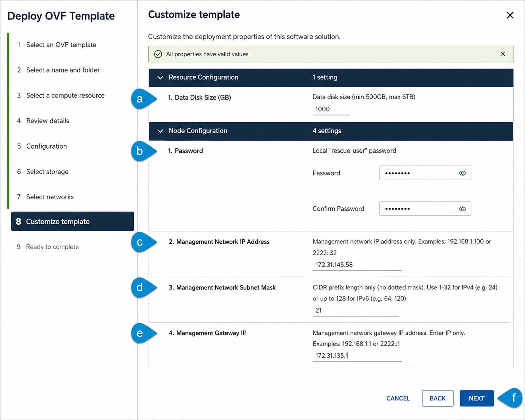
Task: Click the "3. Management Network Subnet Mask" label
Action: pos(222,287)
